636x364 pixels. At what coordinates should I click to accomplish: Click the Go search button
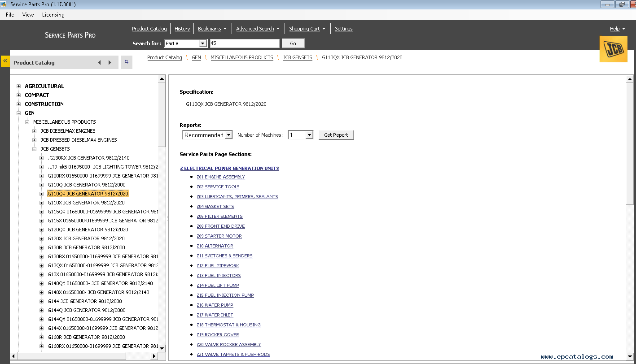pos(293,43)
